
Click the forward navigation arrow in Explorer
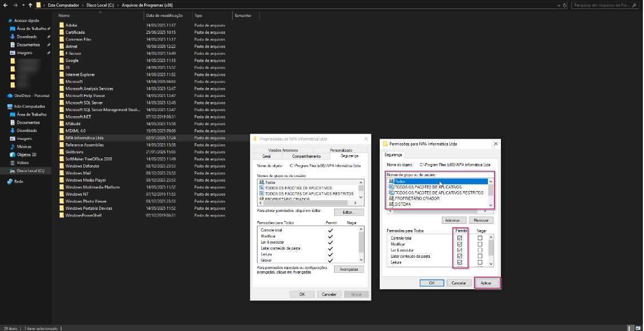tap(15, 5)
